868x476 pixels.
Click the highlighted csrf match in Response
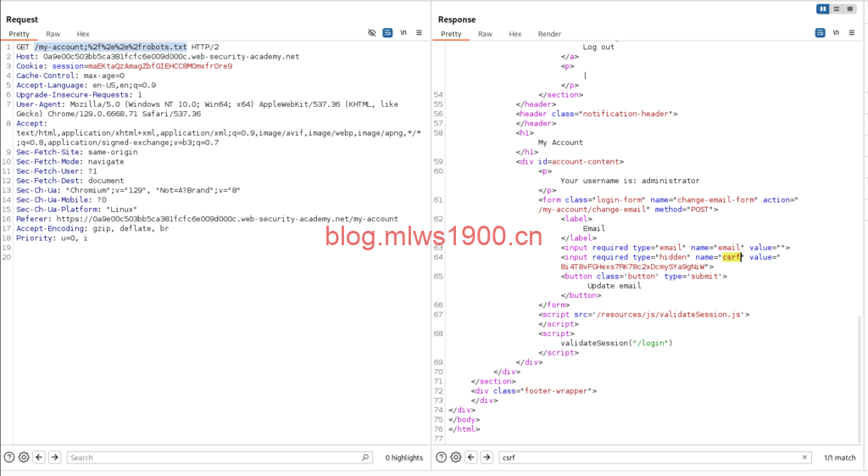pos(732,257)
